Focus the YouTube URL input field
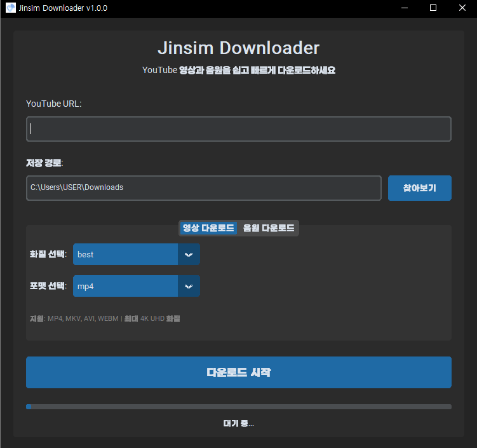477x448 pixels. pos(238,128)
